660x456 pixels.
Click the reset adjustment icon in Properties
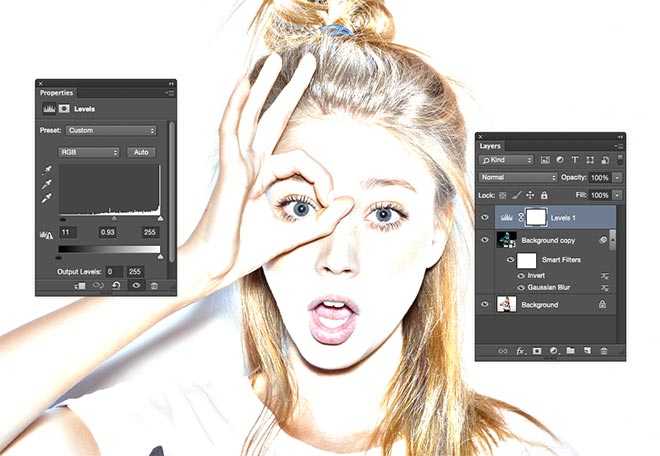click(116, 285)
